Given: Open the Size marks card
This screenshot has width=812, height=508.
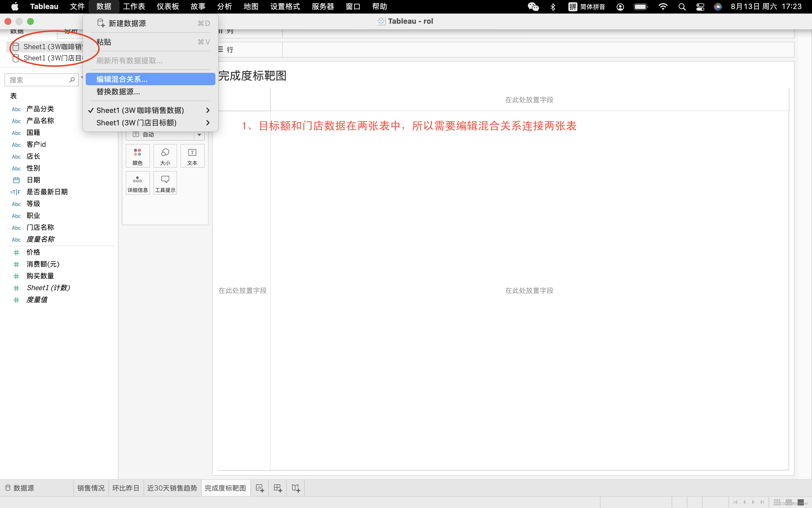Looking at the screenshot, I should tap(165, 156).
